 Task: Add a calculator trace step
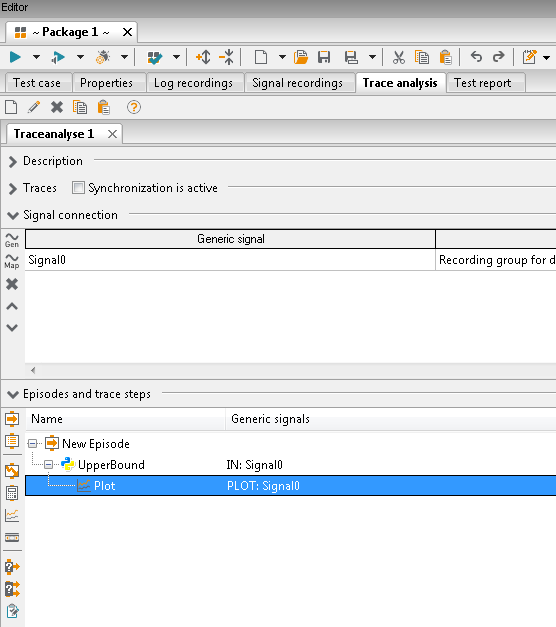pos(12,493)
